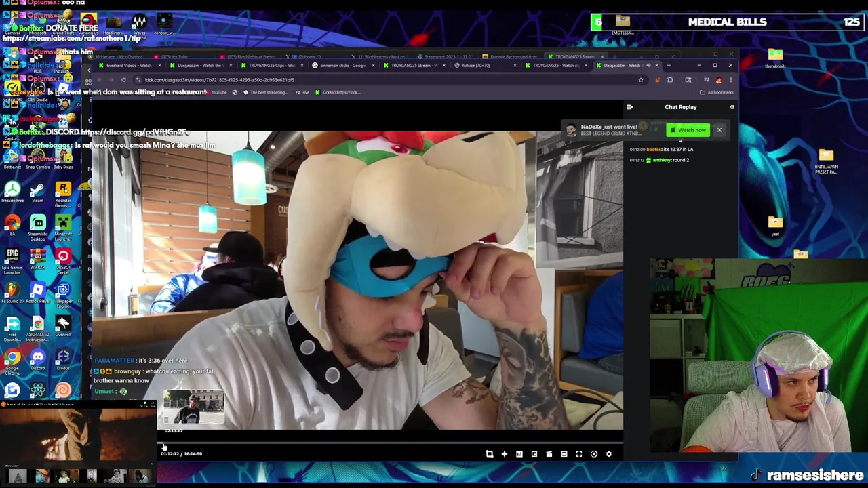Switch to TROYGANG25 Clips tab
868x488 pixels.
pyautogui.click(x=271, y=66)
